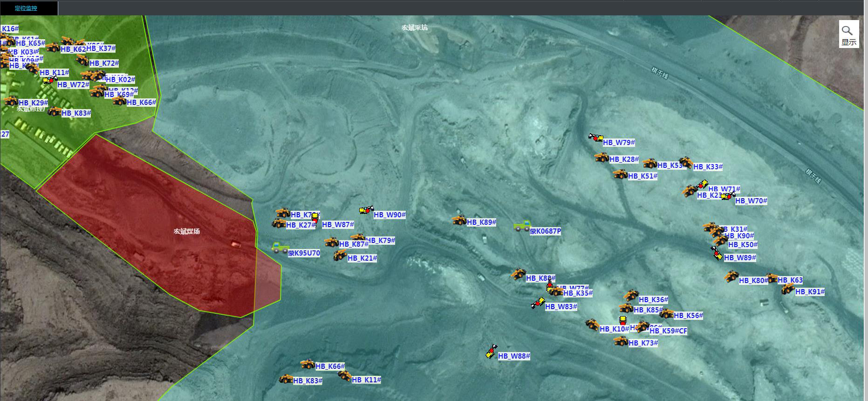Select the dump truck icon HB_K73#
Screen dimensions: 868x401
click(621, 341)
